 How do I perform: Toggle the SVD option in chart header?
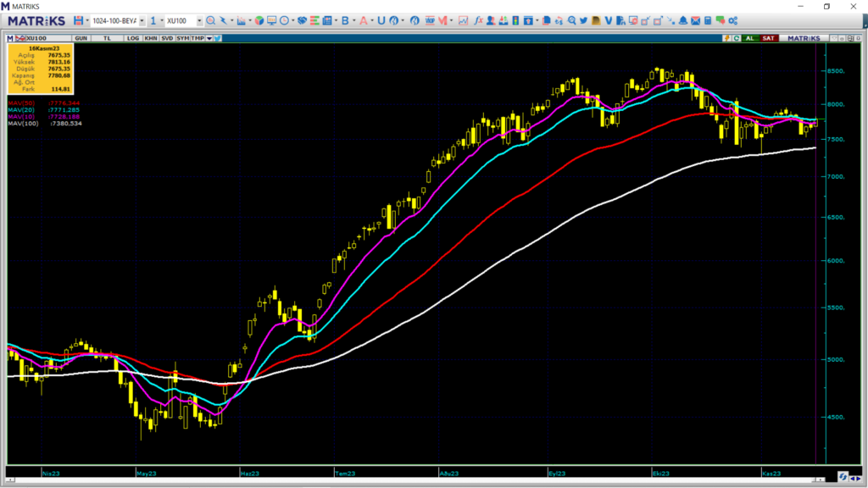point(167,38)
